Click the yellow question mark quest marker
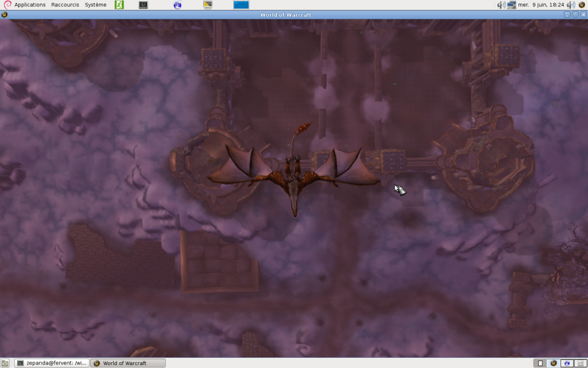 (x=555, y=105)
